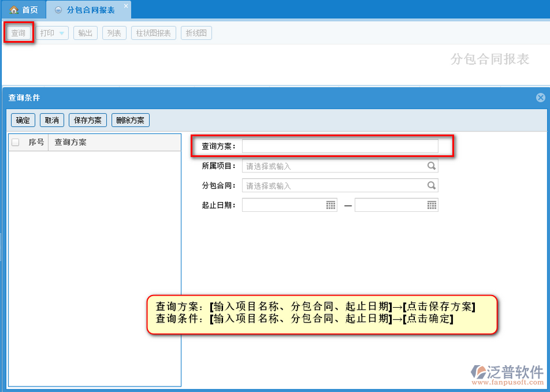Open the start date calendar icon
The height and width of the screenshot is (392, 550).
pyautogui.click(x=331, y=205)
